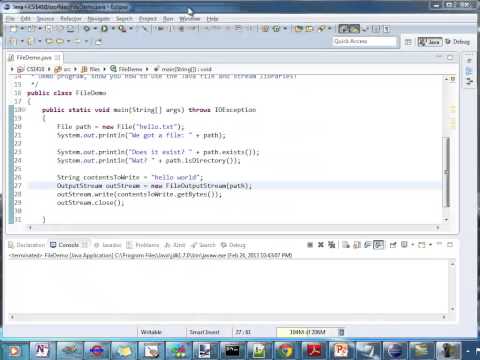Expand breadcrumb arrow after files

(104, 69)
